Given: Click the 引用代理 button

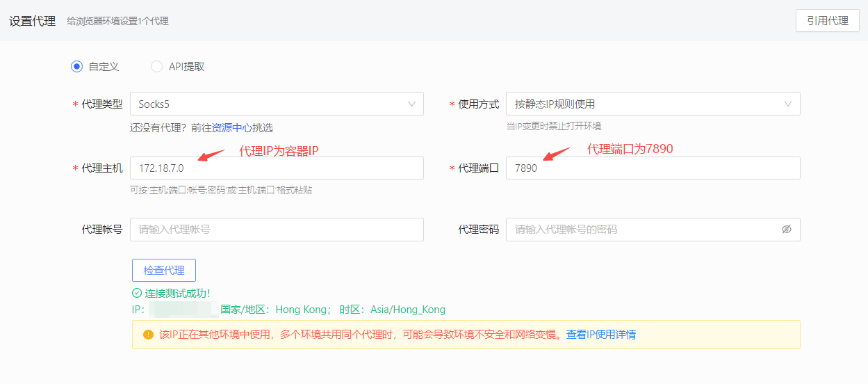Looking at the screenshot, I should 827,21.
